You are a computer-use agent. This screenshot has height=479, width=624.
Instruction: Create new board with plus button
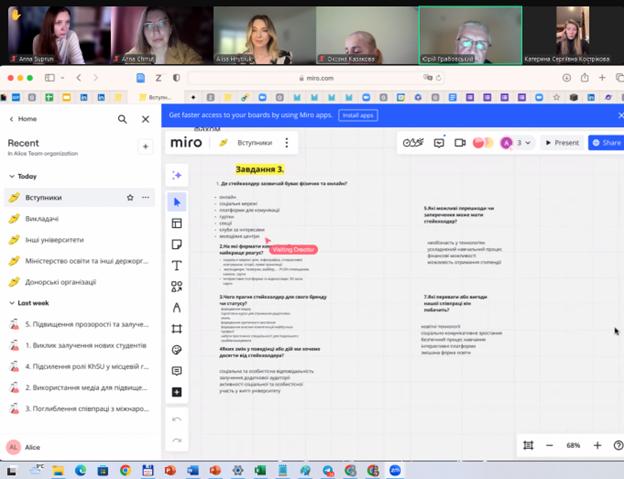point(145,146)
